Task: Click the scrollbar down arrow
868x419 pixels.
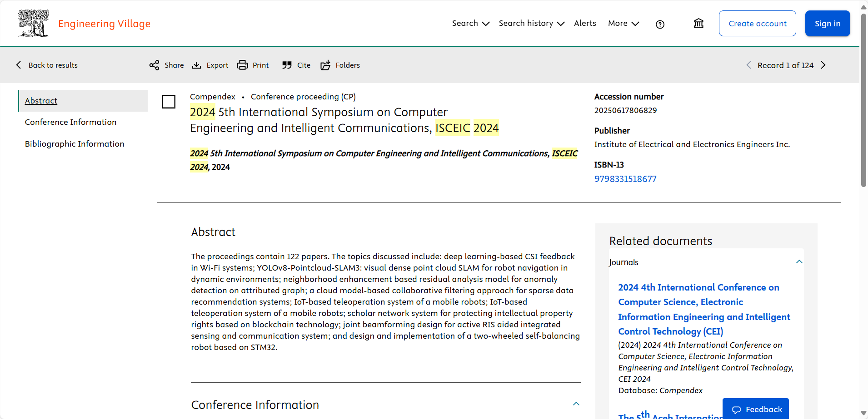Action: click(863, 413)
